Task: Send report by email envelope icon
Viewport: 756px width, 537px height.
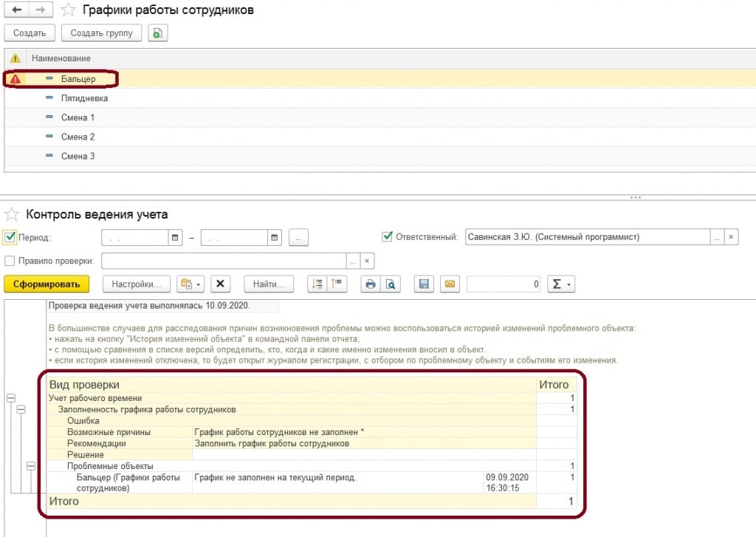Action: (x=449, y=284)
